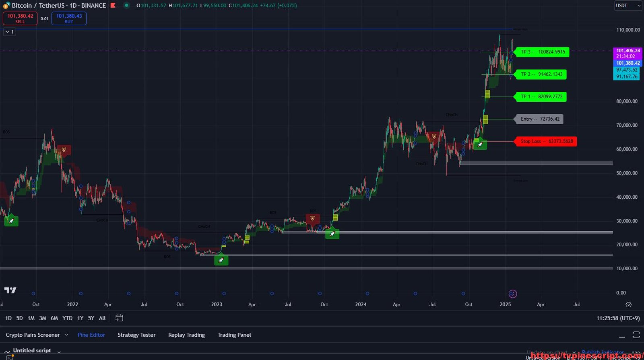644x360 pixels.
Task: Select the 1Y time range
Action: pos(80,318)
